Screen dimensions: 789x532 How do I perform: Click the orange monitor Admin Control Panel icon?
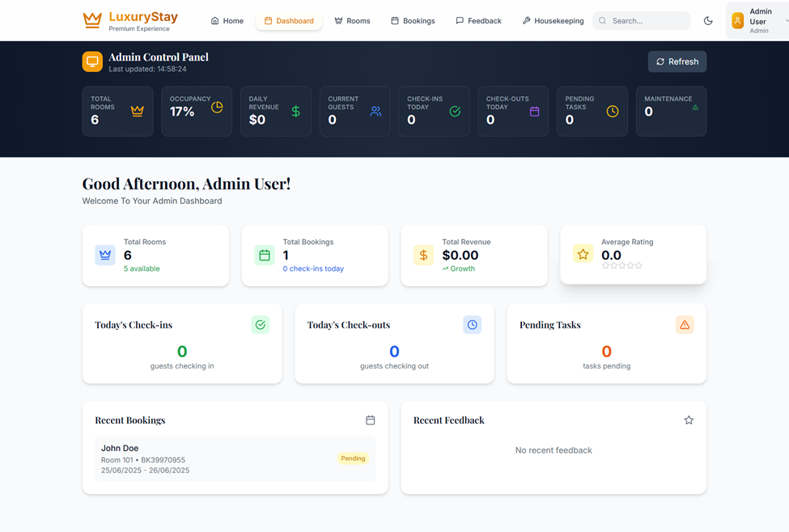92,61
